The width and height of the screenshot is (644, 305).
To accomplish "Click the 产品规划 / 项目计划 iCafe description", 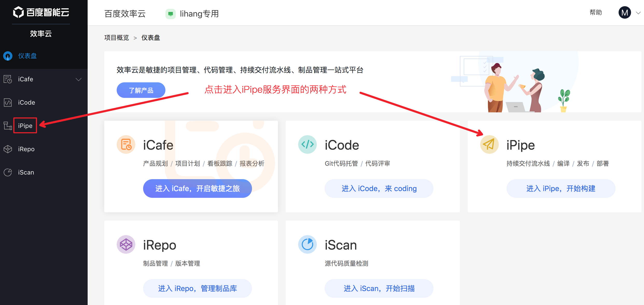I will [204, 164].
